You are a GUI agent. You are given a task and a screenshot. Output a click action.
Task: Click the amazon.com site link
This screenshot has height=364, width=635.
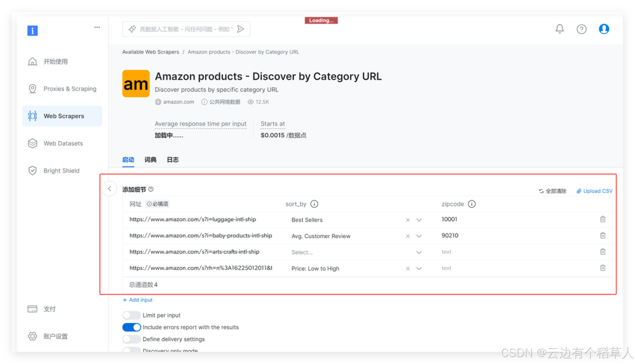click(x=179, y=102)
